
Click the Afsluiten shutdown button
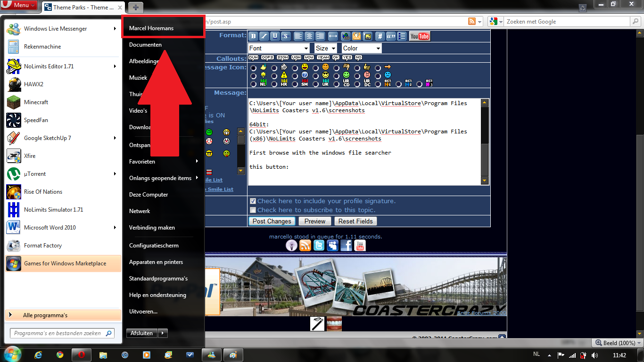[142, 333]
